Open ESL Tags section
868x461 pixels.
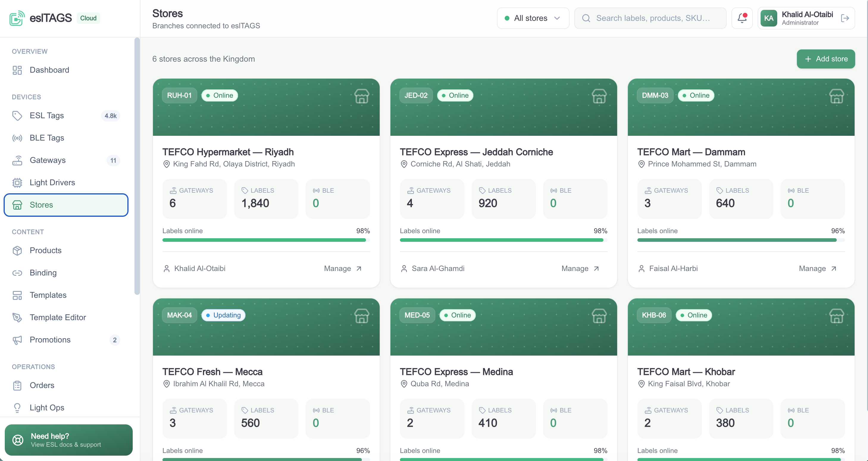(x=66, y=116)
